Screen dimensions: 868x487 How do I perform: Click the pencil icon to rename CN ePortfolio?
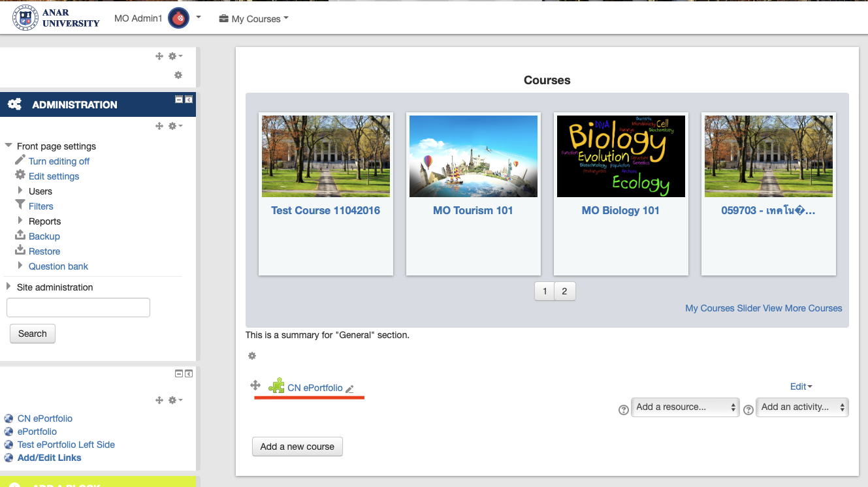click(x=350, y=388)
